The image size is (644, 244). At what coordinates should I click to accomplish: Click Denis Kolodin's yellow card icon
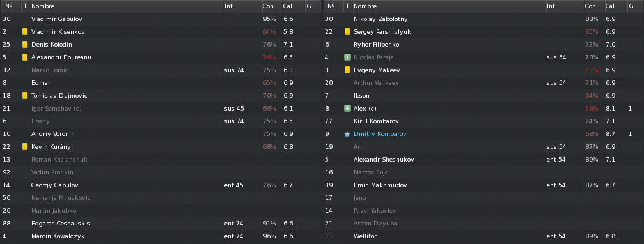pos(25,44)
